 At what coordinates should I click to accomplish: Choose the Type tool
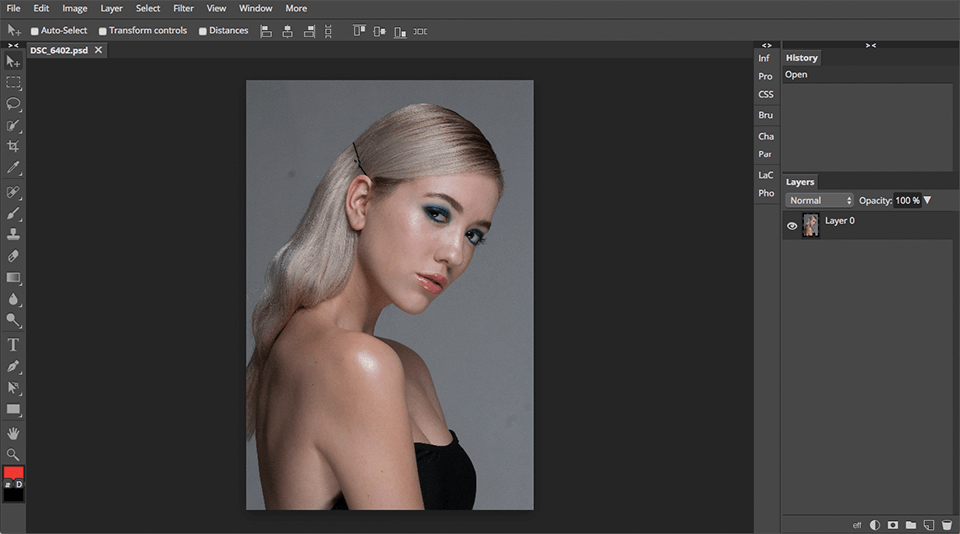[14, 344]
